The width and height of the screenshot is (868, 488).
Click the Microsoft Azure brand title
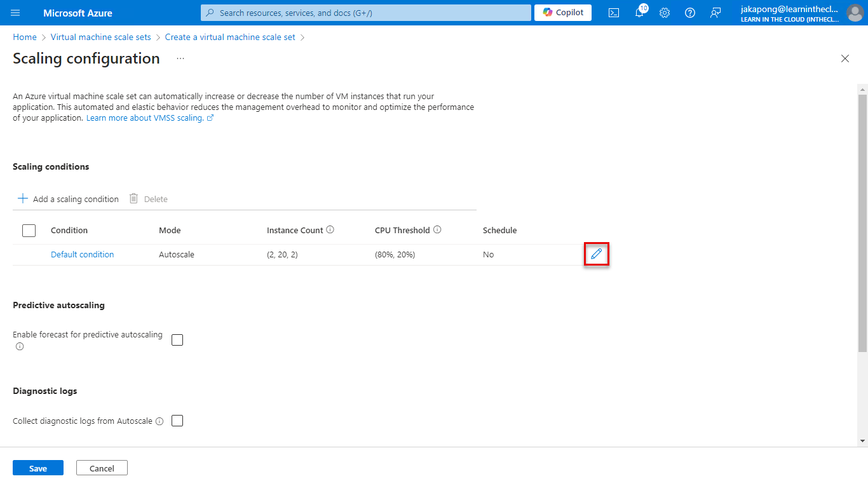[x=78, y=13]
